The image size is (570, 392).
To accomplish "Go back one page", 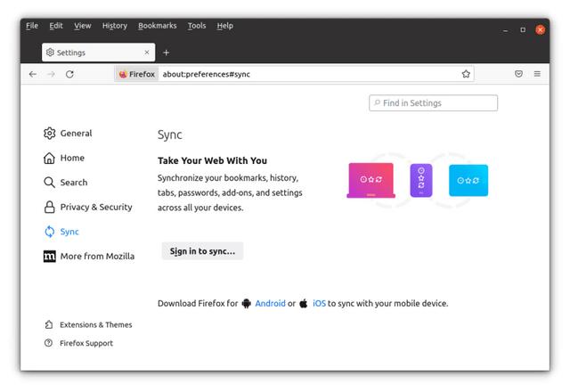I will [33, 74].
